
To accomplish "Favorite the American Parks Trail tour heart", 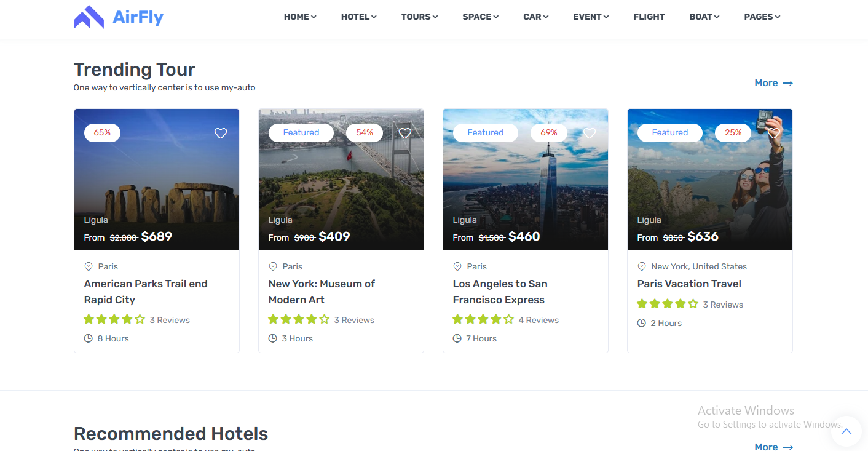I will pos(221,133).
